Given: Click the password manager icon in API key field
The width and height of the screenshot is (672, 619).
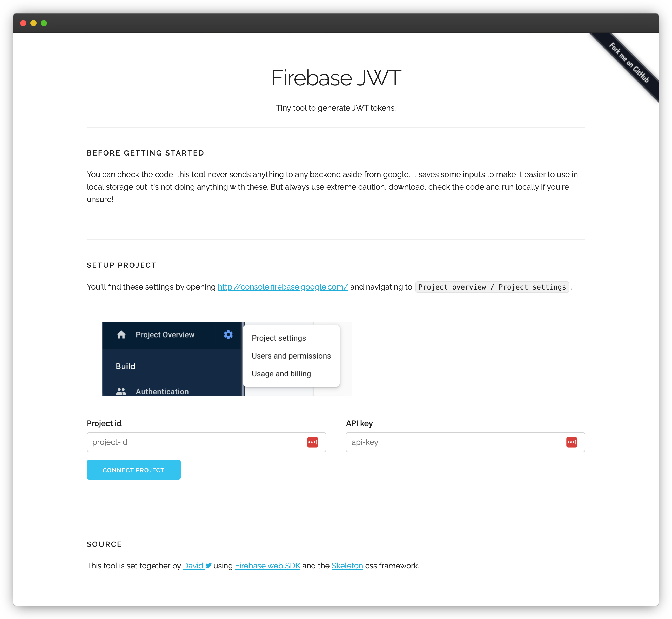Looking at the screenshot, I should (x=572, y=442).
